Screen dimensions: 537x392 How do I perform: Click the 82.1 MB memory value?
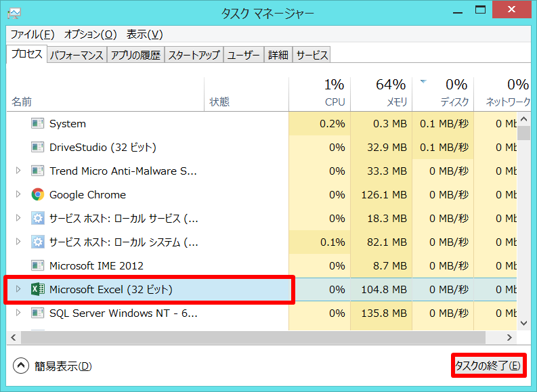click(387, 242)
